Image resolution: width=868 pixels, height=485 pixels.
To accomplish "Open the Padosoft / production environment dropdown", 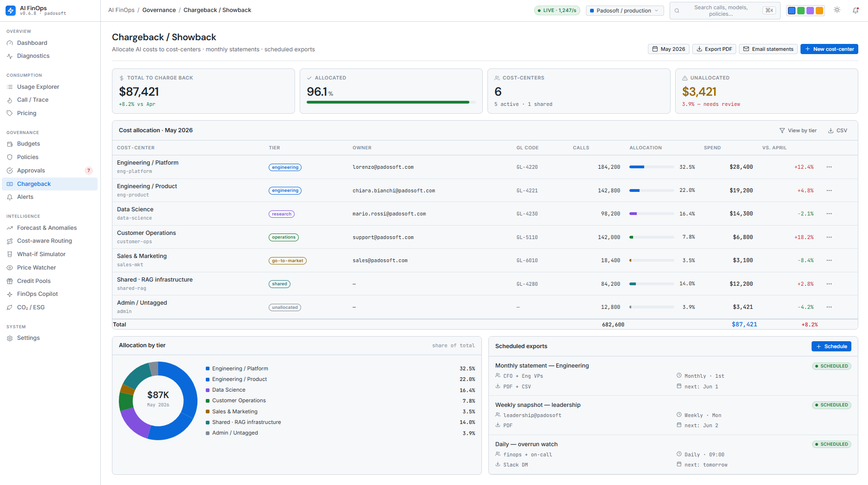I will click(625, 11).
